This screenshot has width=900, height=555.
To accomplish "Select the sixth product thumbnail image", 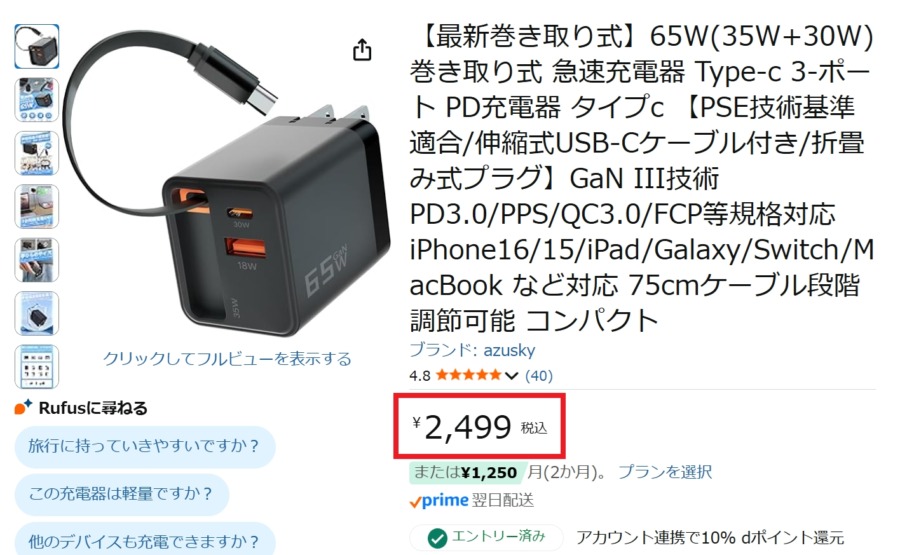I will click(36, 313).
